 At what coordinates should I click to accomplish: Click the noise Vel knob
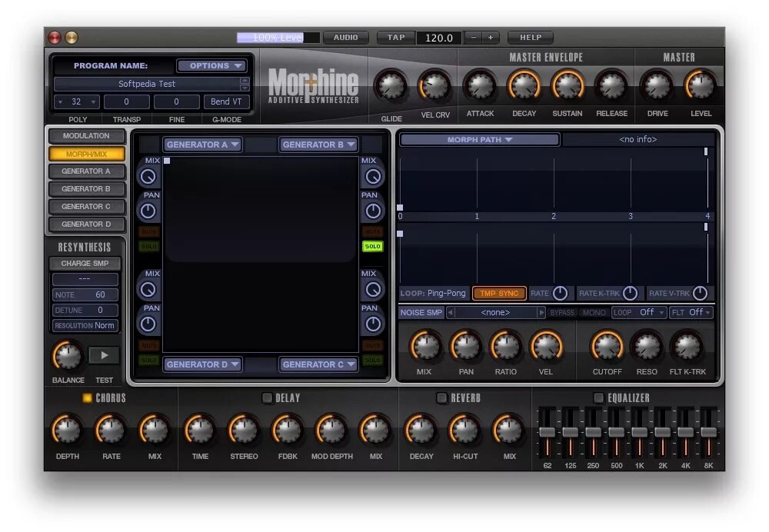pos(546,346)
